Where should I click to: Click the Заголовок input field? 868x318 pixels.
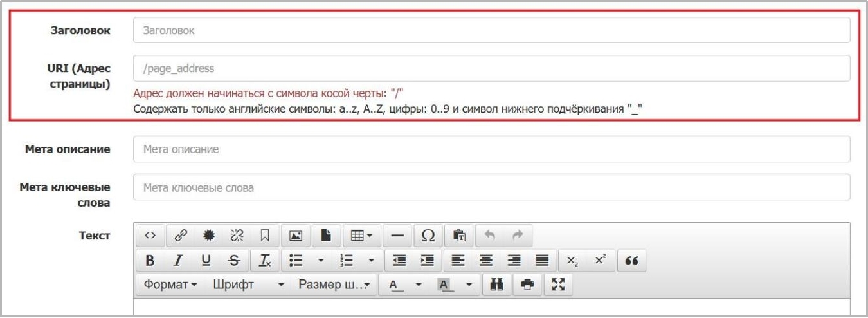(x=491, y=30)
